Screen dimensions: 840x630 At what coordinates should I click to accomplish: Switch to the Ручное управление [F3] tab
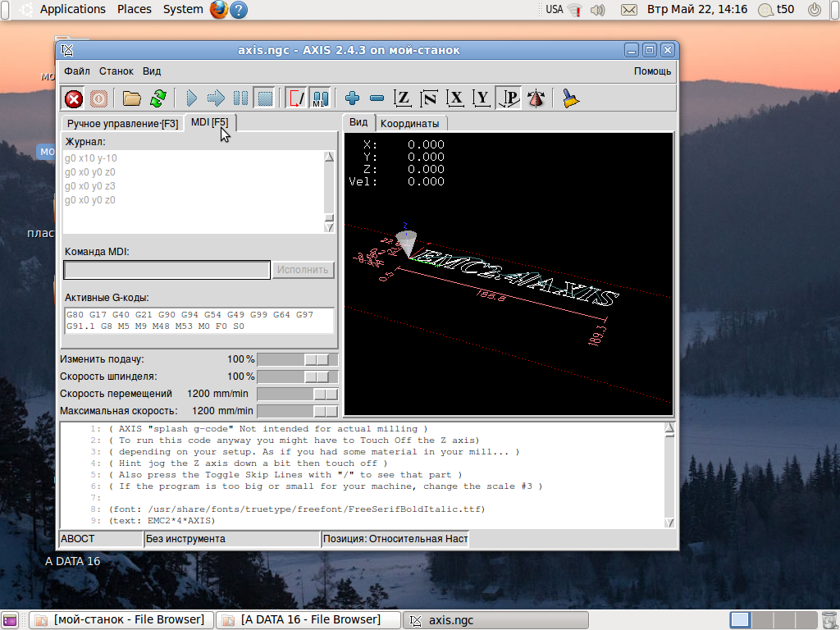[122, 124]
